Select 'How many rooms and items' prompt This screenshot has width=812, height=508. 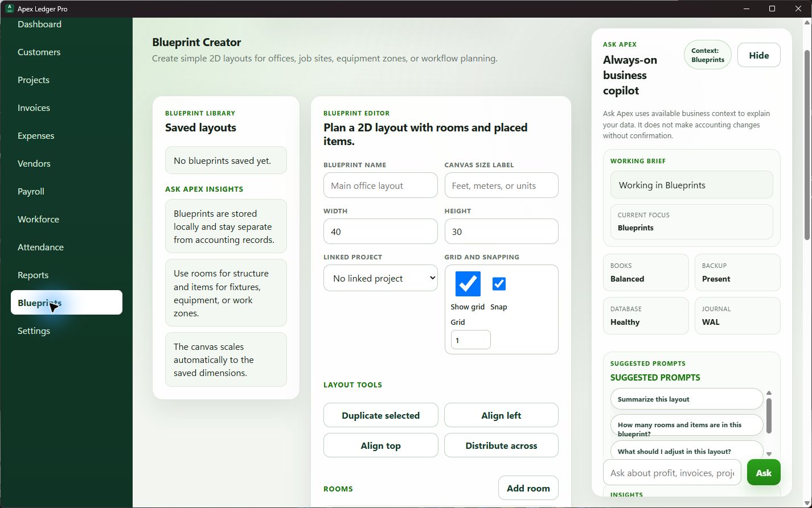[x=687, y=426]
